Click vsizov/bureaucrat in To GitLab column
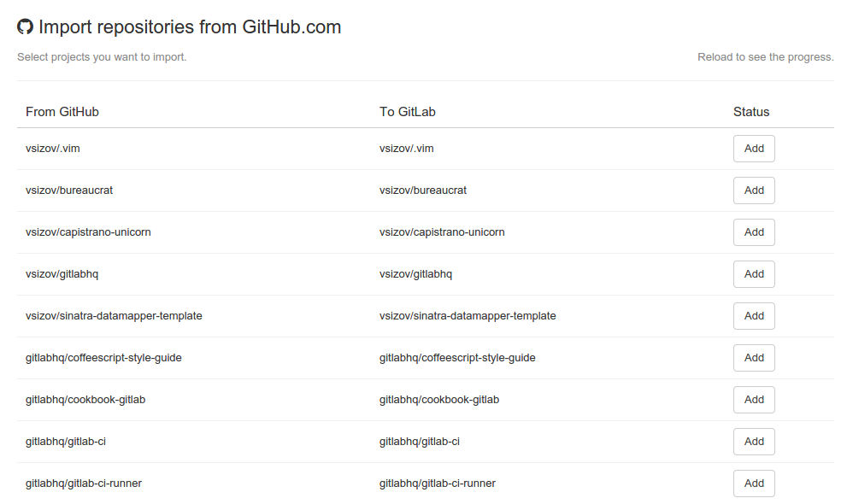847x504 pixels. (423, 190)
